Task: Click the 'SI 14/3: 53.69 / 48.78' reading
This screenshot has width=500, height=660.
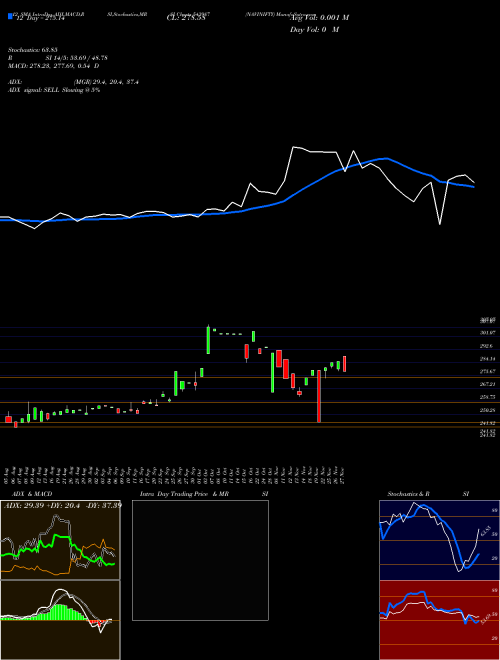Action: (x=77, y=58)
